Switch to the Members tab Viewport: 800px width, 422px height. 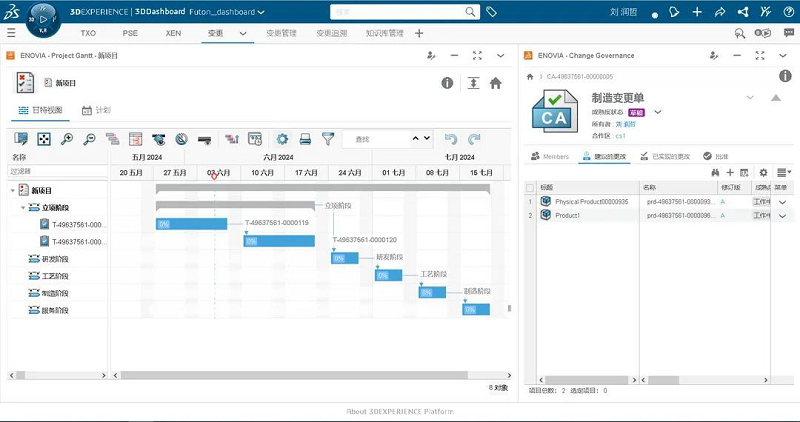[549, 156]
